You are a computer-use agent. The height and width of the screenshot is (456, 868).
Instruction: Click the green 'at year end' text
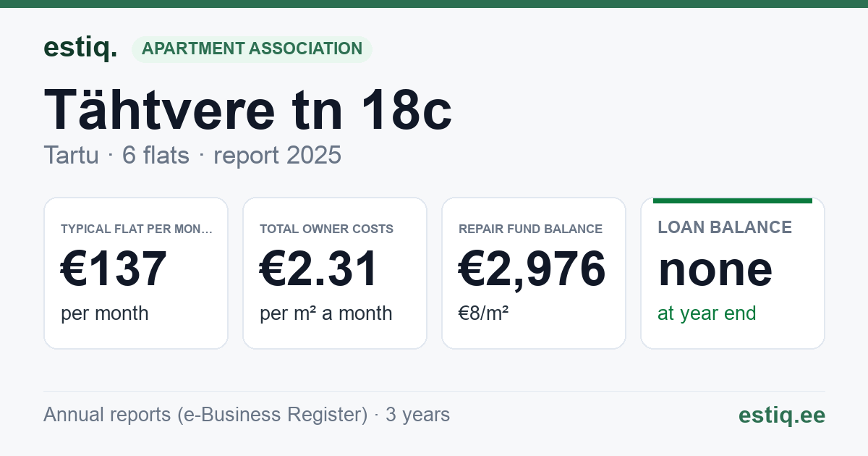click(707, 313)
